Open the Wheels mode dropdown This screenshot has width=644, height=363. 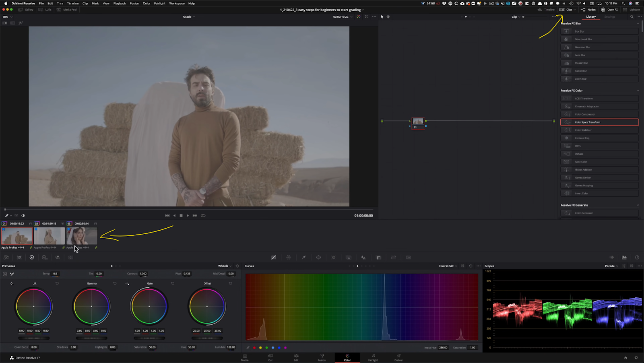tap(225, 266)
